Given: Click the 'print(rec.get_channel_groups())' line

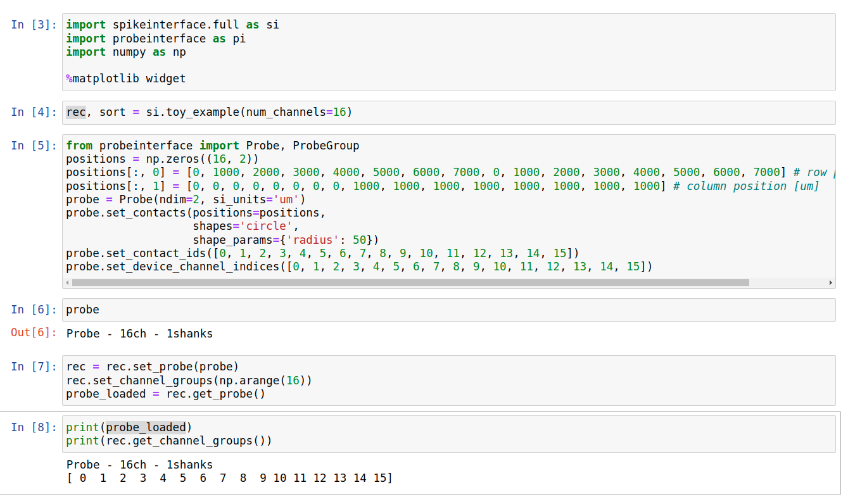Looking at the screenshot, I should click(169, 441).
